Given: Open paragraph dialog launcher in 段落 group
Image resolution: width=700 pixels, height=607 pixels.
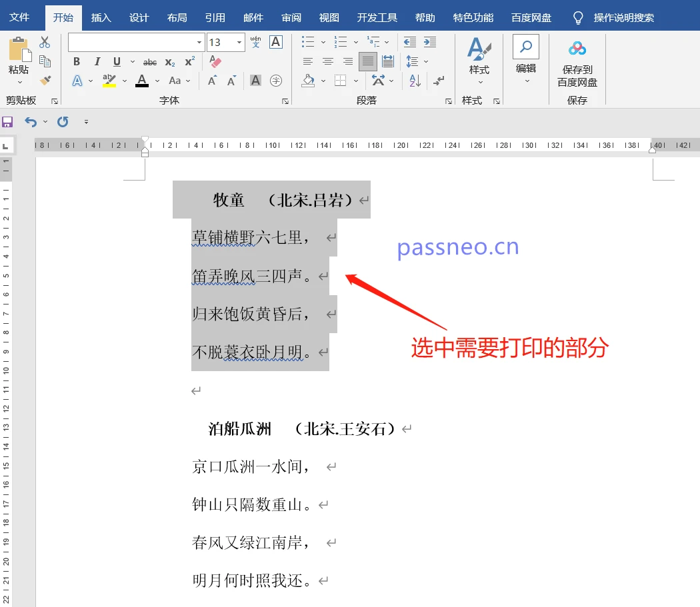Looking at the screenshot, I should [x=448, y=101].
